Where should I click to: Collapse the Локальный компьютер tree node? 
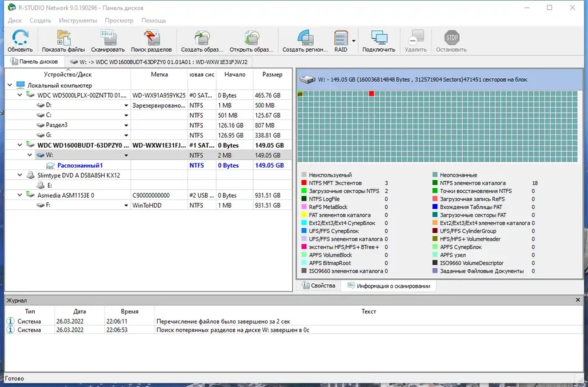(10, 85)
